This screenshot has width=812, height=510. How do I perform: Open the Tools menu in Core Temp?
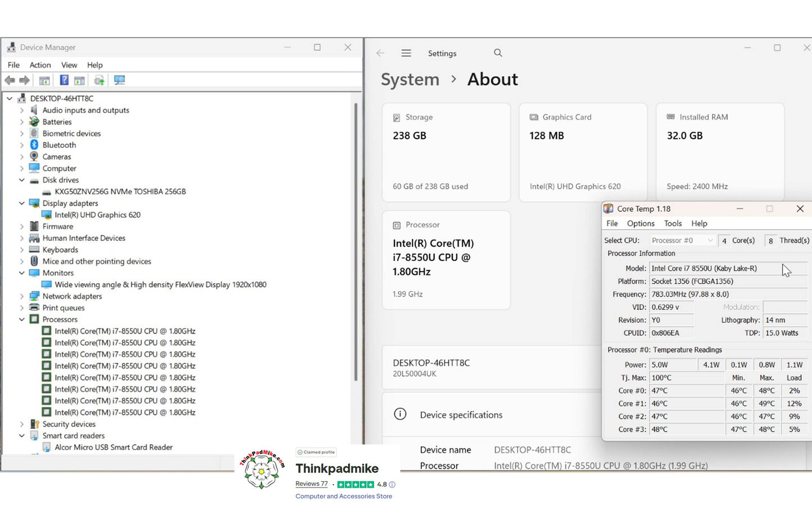pos(673,224)
